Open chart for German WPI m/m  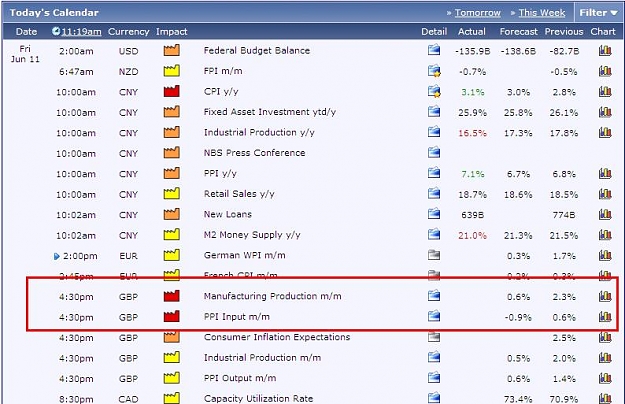pos(605,255)
